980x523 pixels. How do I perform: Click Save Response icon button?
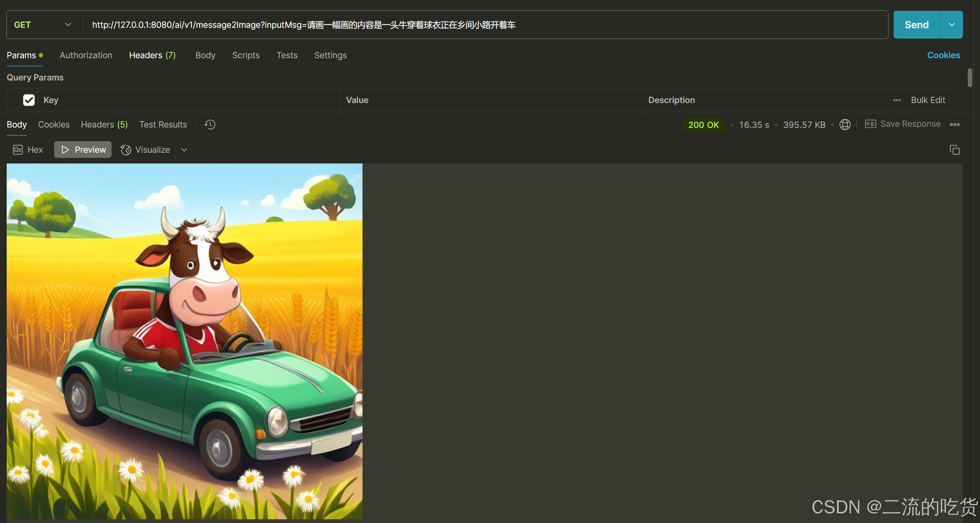pos(870,124)
